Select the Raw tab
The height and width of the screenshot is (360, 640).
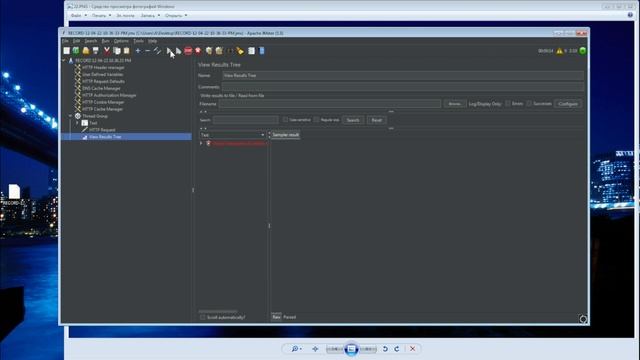tap(276, 317)
